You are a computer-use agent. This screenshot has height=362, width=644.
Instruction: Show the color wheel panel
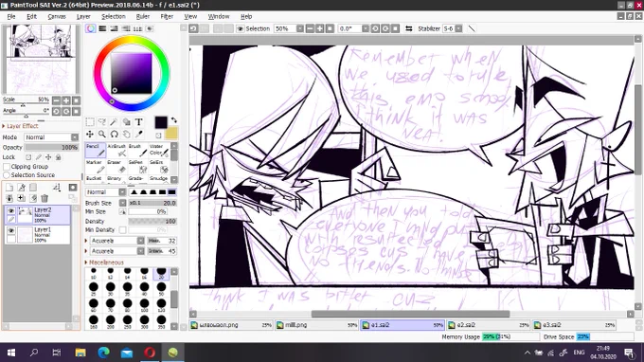(90, 28)
